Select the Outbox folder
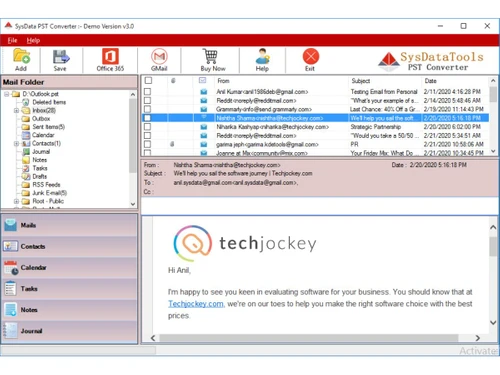 [x=41, y=119]
